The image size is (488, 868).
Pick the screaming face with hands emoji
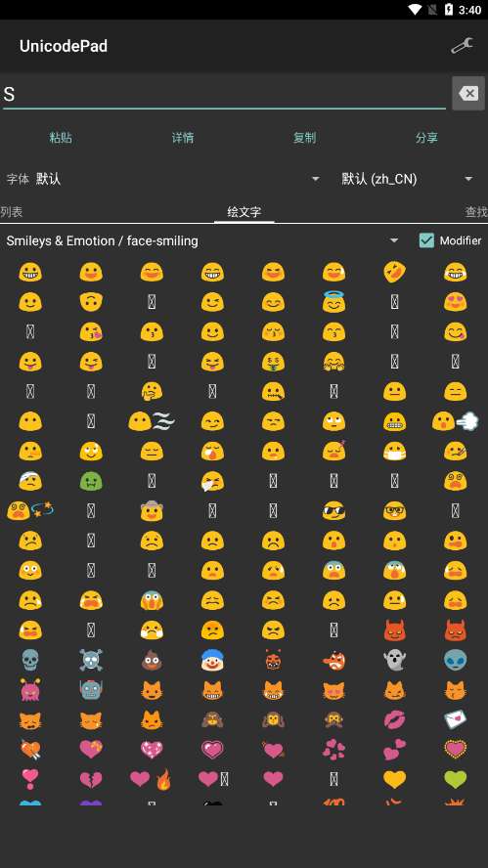click(x=152, y=600)
